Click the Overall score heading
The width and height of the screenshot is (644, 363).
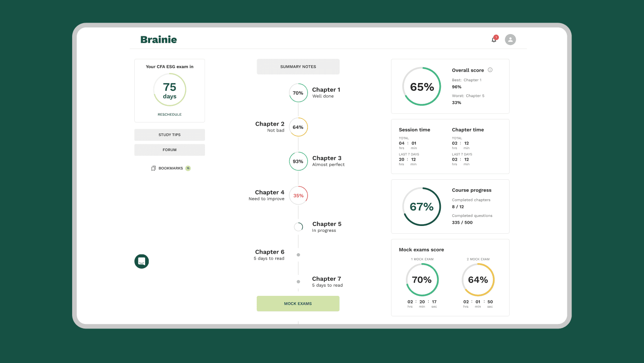click(468, 70)
